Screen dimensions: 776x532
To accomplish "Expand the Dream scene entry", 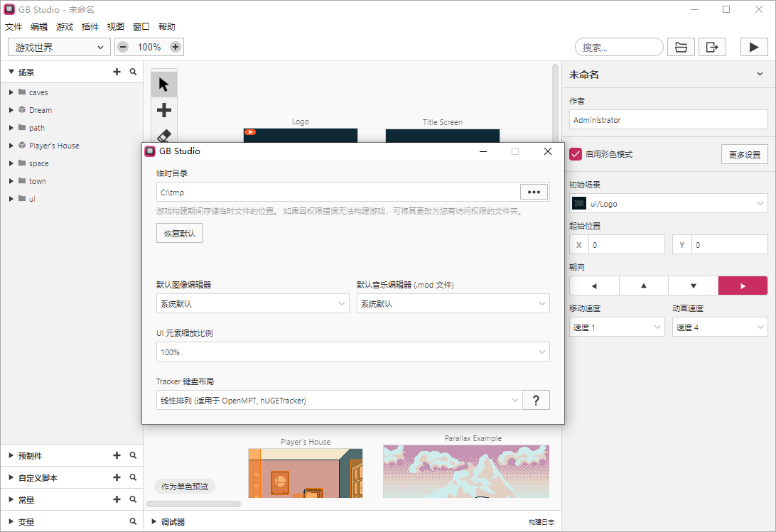I will 11,110.
